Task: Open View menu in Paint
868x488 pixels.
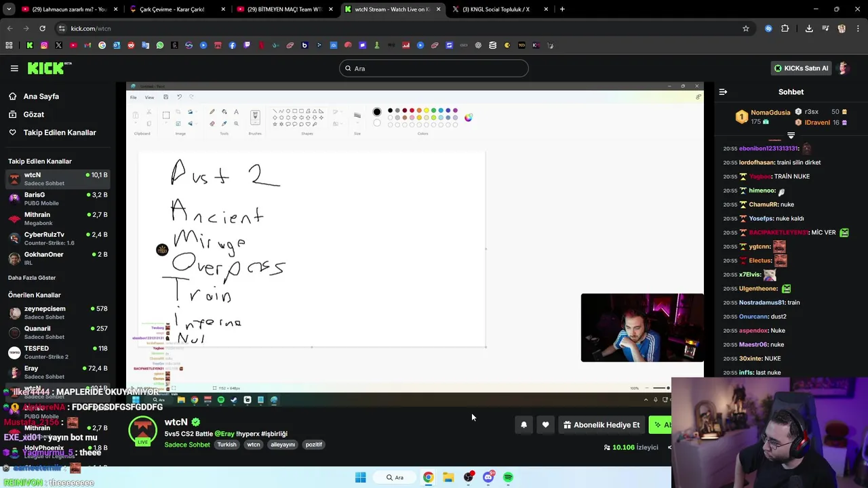Action: (x=149, y=98)
